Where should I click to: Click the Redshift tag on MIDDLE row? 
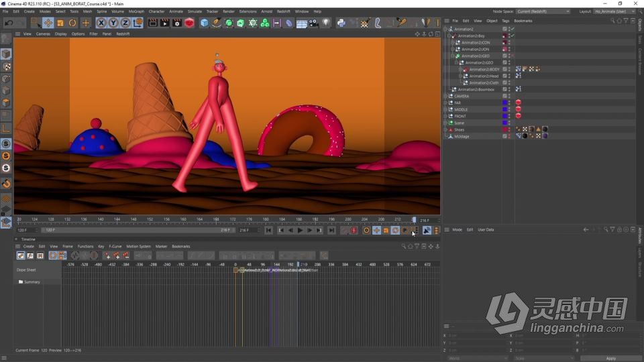click(519, 109)
